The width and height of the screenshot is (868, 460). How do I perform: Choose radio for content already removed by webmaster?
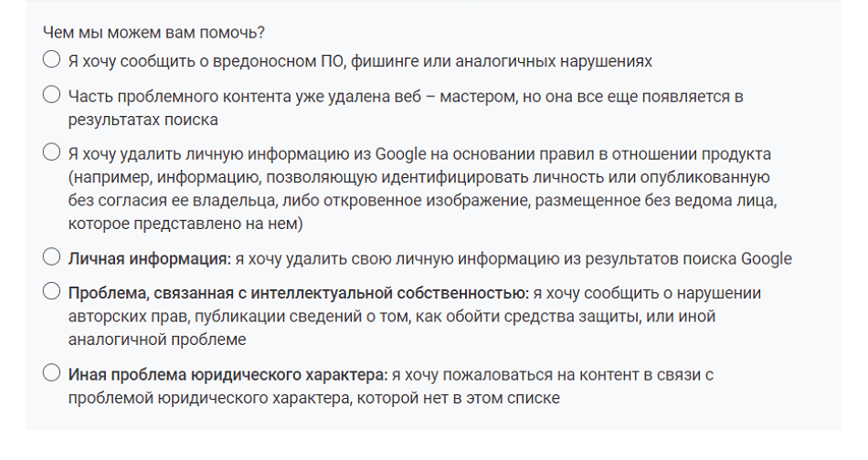click(52, 95)
